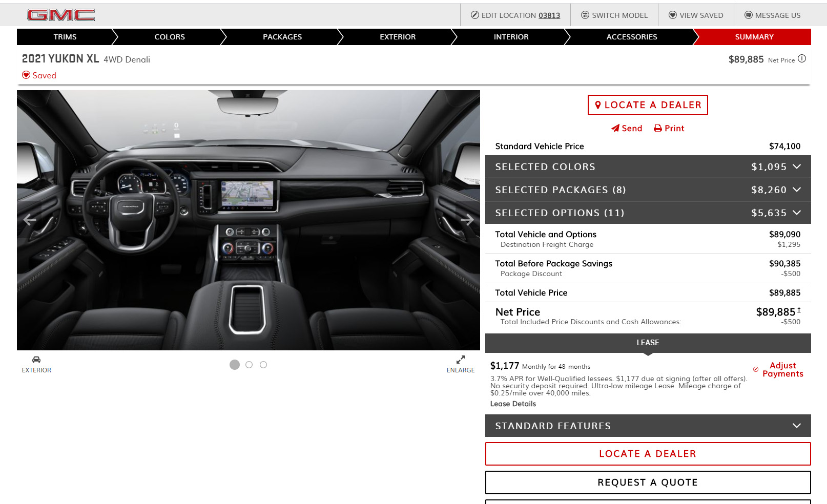The image size is (827, 504).
Task: Send the vehicle summary
Action: (x=626, y=129)
